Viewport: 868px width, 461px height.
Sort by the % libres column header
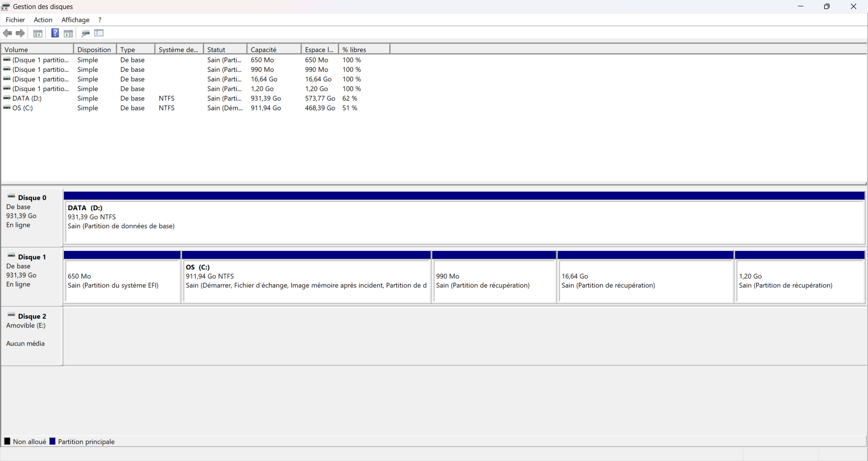[364, 49]
